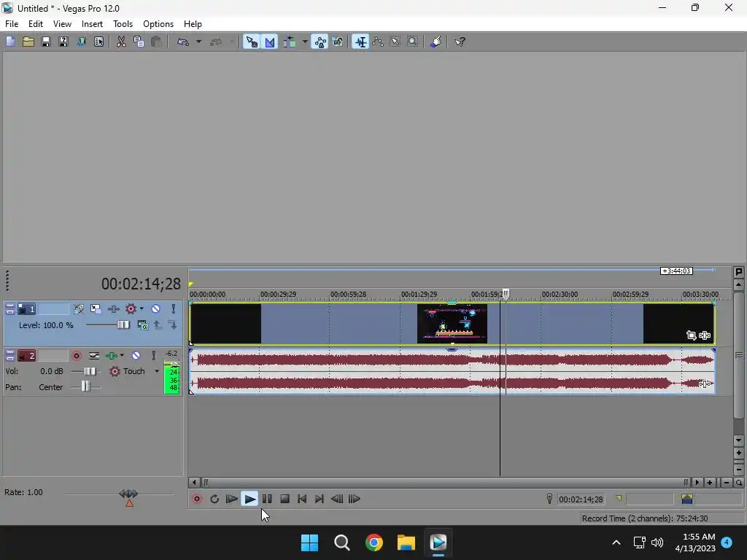Activate the What's This help icon
Viewport: 747px width, 560px height.
pyautogui.click(x=460, y=42)
